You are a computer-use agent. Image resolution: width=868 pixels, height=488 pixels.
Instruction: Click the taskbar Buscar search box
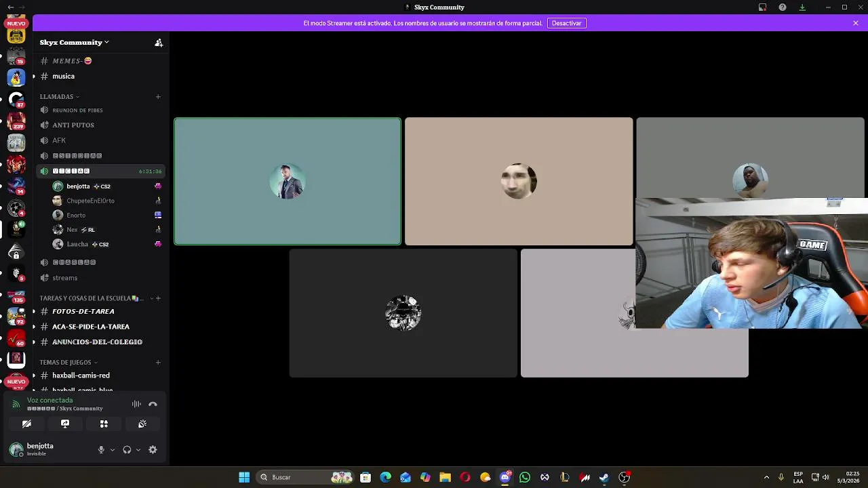[x=307, y=477]
